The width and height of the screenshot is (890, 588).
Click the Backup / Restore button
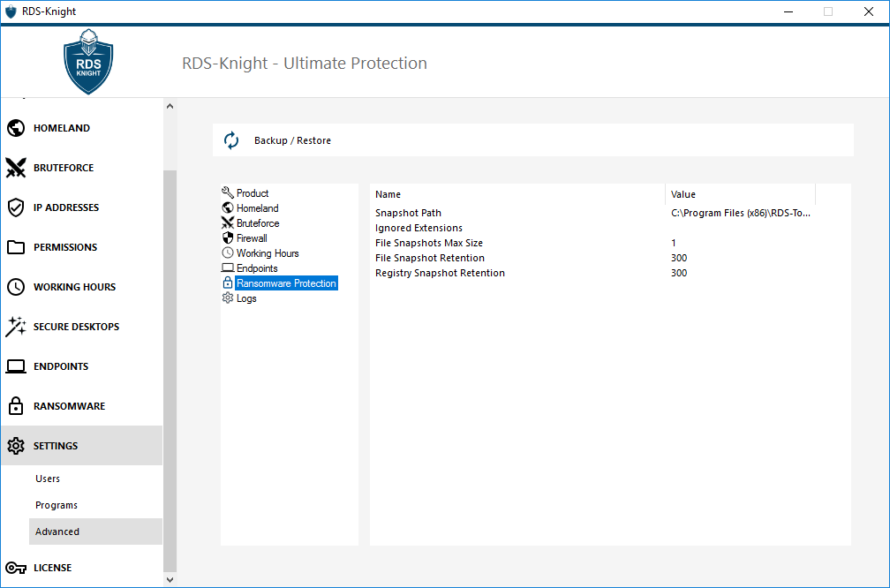(533, 140)
